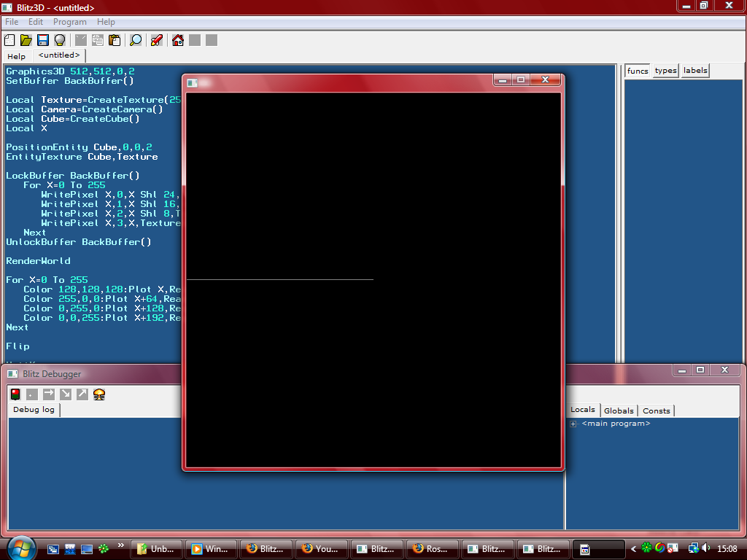Switch to the labels tab
This screenshot has height=560, width=747.
pos(695,71)
